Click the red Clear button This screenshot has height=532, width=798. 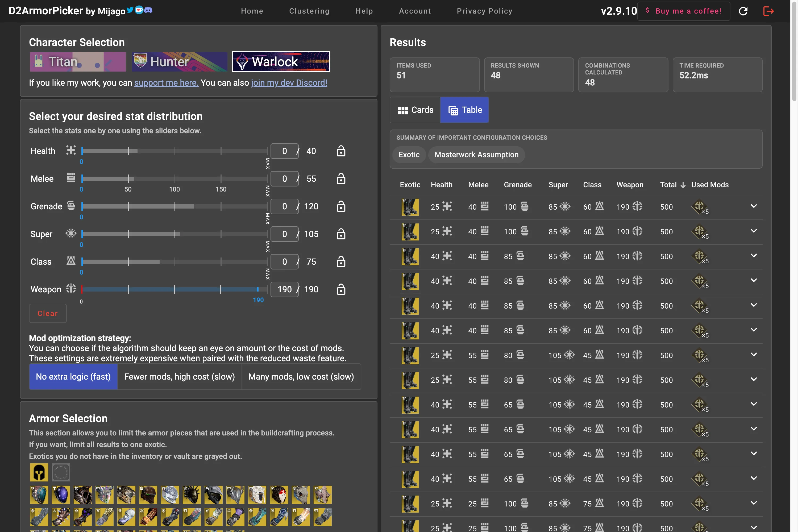pyautogui.click(x=48, y=314)
